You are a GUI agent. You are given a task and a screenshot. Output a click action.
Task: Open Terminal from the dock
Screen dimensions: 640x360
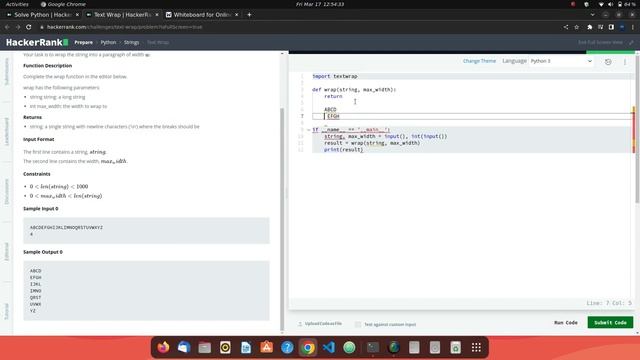coord(373,347)
